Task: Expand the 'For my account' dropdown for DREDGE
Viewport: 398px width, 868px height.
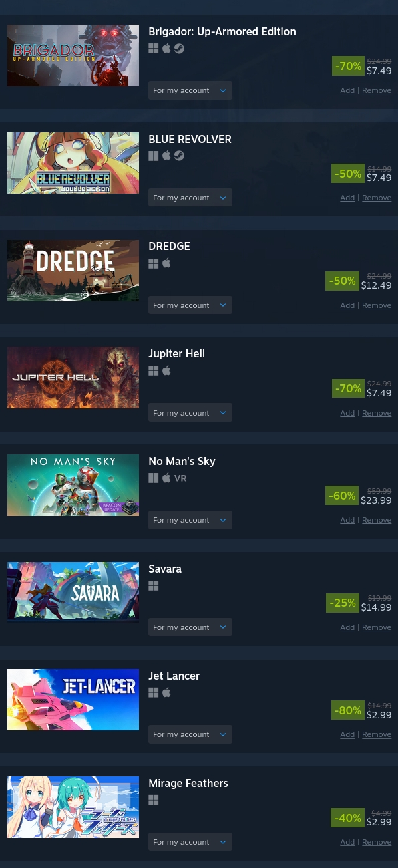Action: pyautogui.click(x=190, y=305)
